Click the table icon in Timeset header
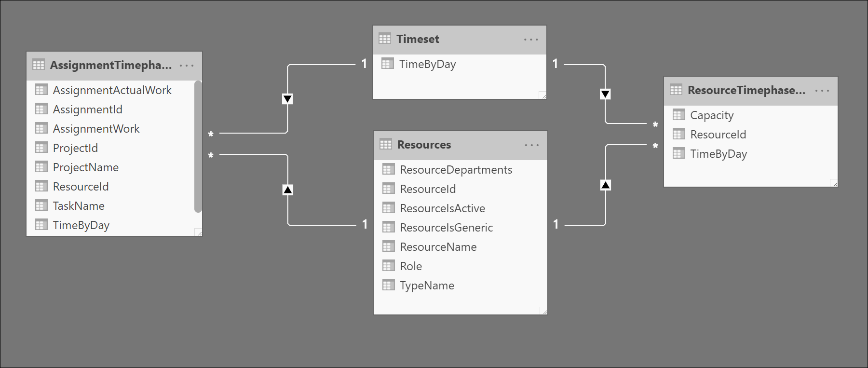 coord(385,39)
